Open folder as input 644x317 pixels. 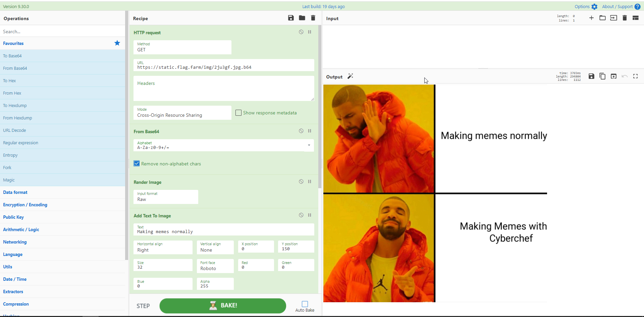click(x=602, y=18)
